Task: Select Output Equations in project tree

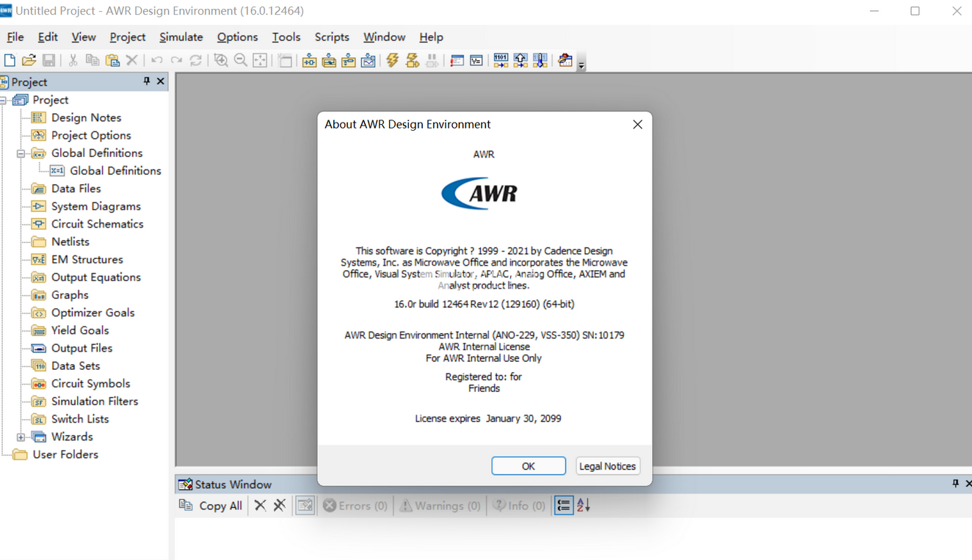Action: click(x=95, y=277)
